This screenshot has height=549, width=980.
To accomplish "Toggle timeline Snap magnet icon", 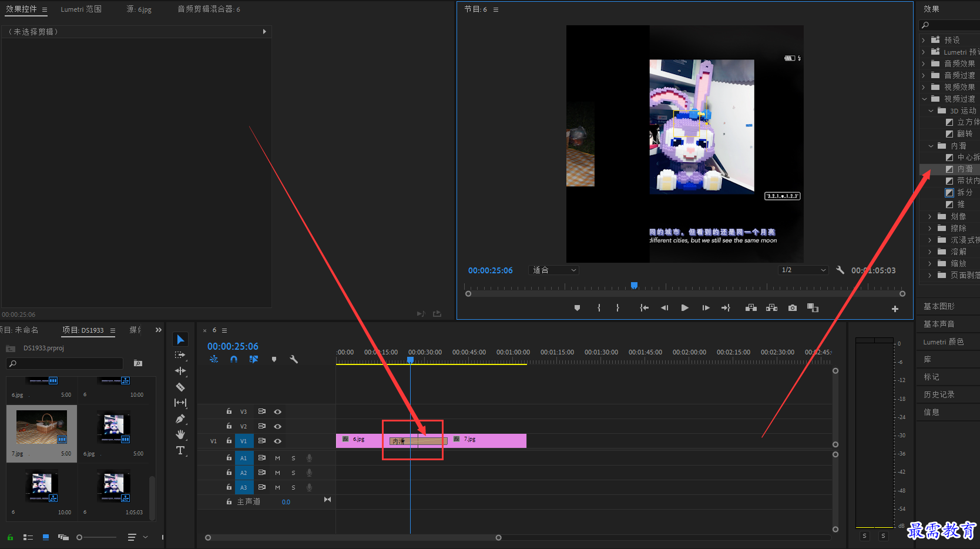I will coord(234,359).
